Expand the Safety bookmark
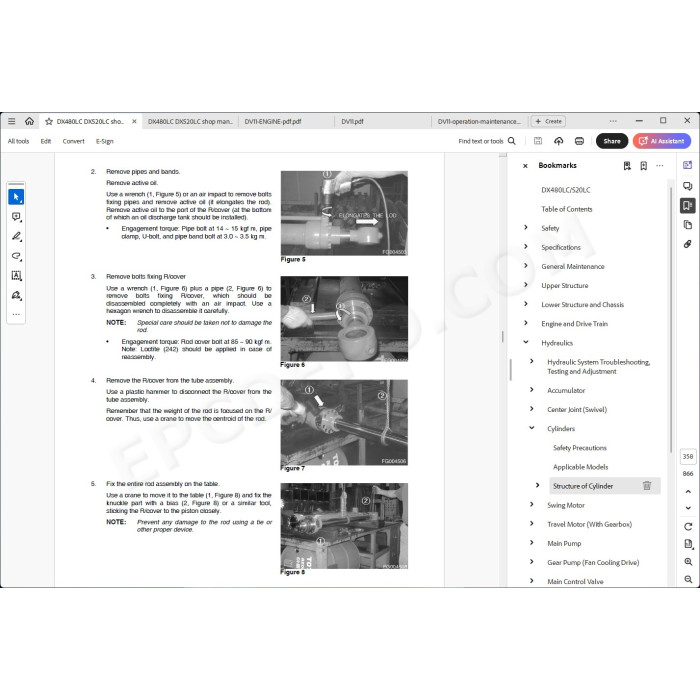This screenshot has width=700, height=700. pos(526,228)
